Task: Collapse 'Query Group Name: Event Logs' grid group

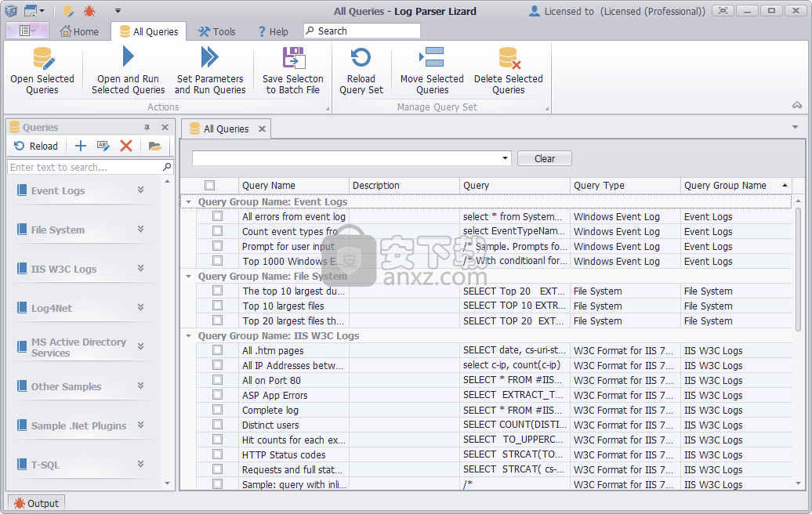Action: [188, 202]
